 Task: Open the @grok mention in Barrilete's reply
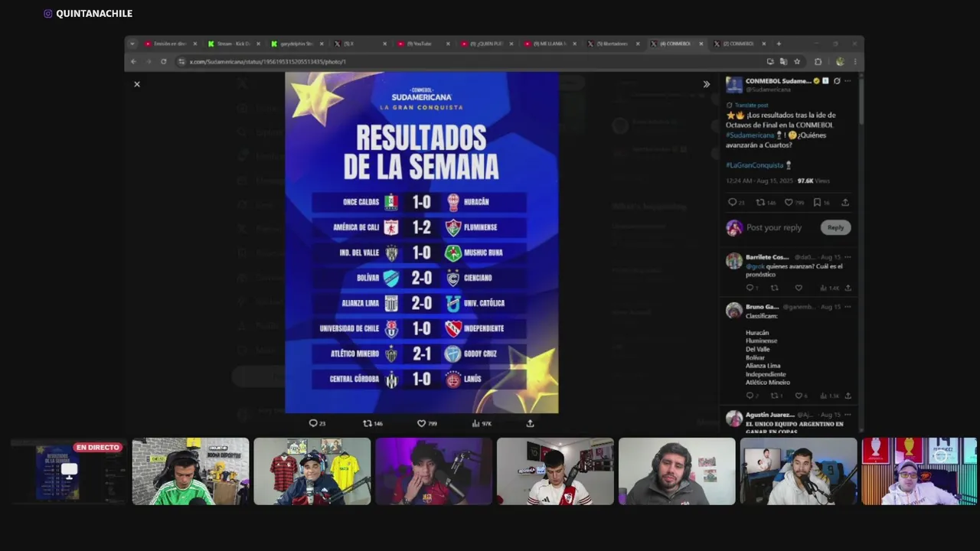pos(756,266)
